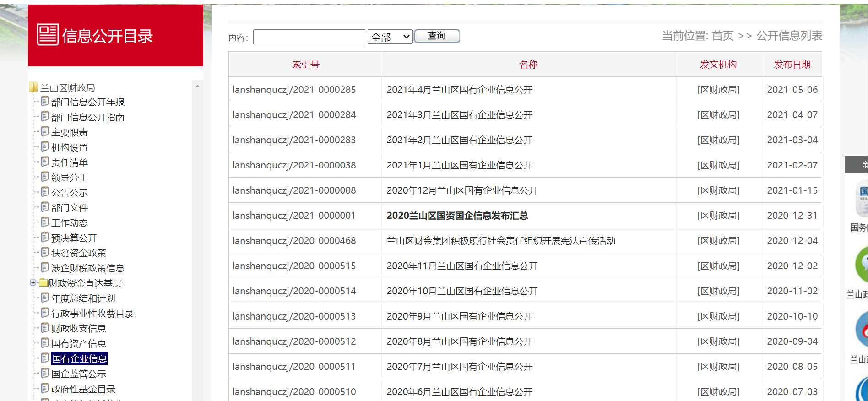Click the document icon beside 扶贫资金政策
Viewport: 868px width, 401px height.
tap(44, 252)
